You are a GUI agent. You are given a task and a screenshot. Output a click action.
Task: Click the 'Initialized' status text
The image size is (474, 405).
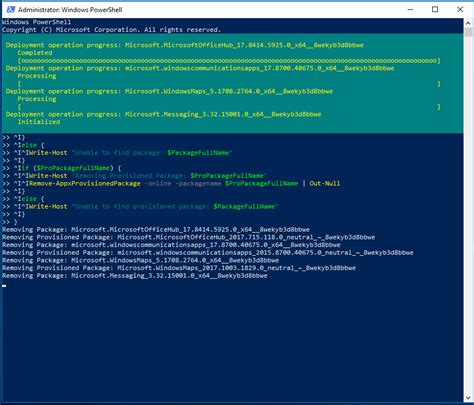tap(39, 122)
